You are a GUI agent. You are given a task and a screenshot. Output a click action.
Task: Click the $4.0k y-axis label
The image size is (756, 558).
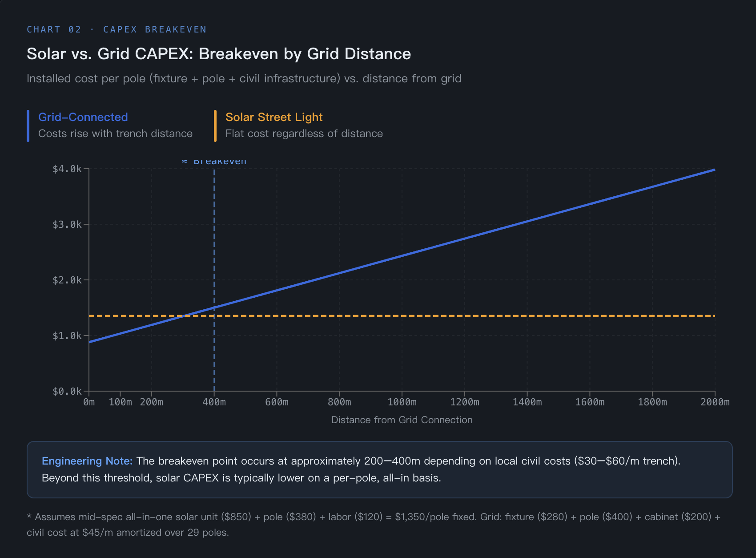click(x=67, y=169)
